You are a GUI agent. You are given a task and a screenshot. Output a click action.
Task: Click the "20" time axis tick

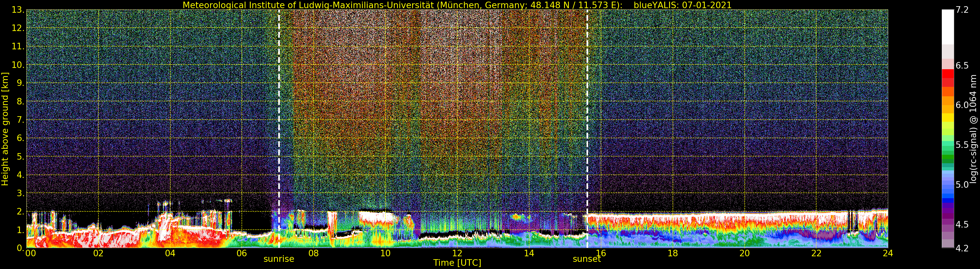pos(745,253)
